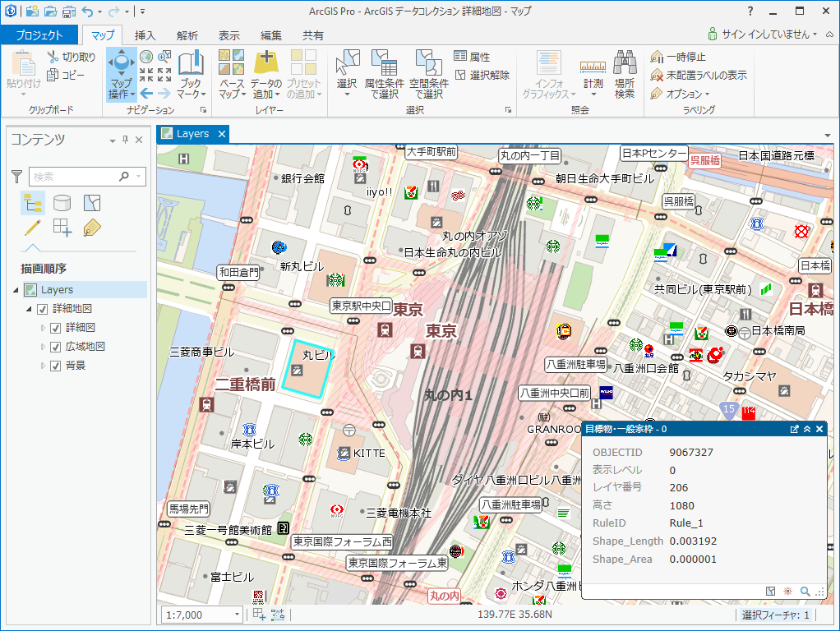840x631 pixels.
Task: Click the コピー copy button
Action: point(66,75)
